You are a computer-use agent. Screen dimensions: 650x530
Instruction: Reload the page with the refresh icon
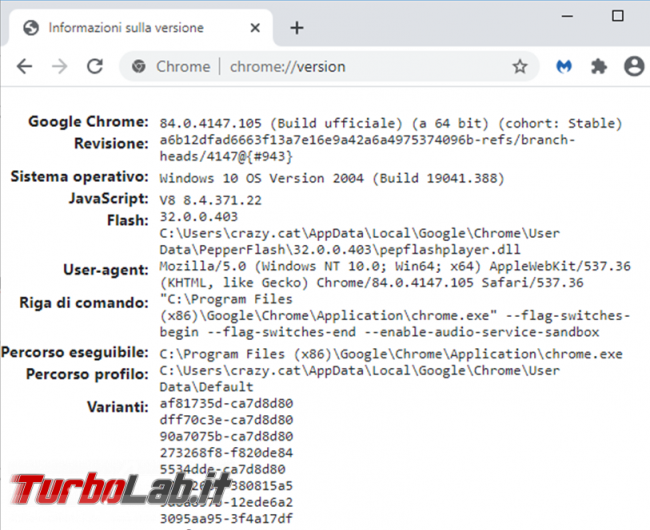[95, 66]
